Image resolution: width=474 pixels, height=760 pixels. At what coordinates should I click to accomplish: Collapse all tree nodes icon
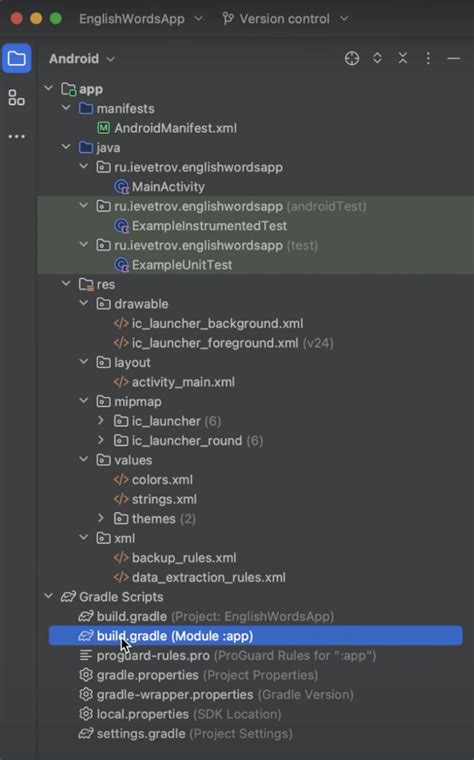(402, 59)
